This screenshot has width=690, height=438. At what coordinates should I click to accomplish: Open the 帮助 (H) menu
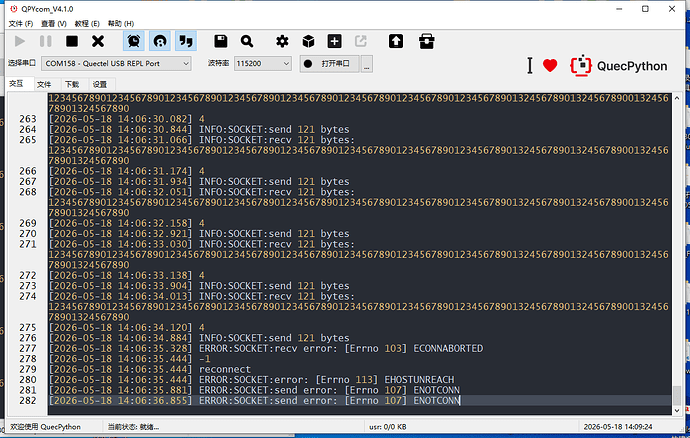[x=121, y=23]
